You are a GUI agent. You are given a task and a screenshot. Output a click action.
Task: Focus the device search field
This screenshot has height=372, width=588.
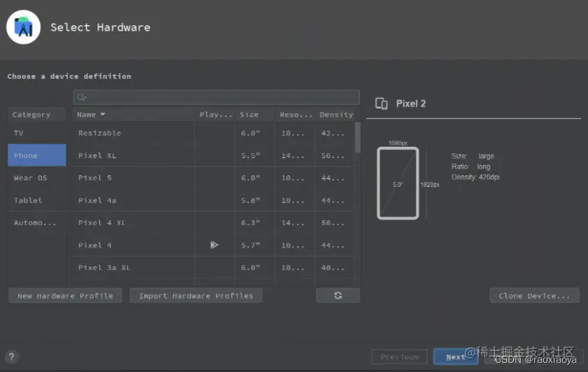pyautogui.click(x=216, y=97)
